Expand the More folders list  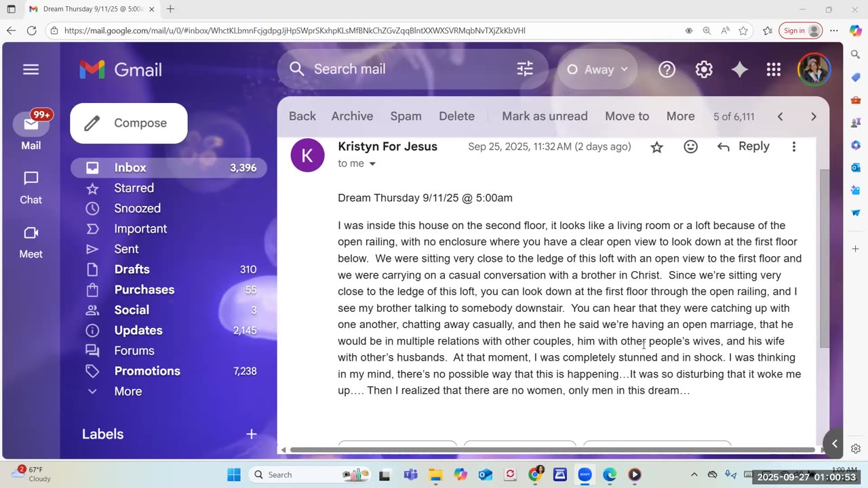169,391
